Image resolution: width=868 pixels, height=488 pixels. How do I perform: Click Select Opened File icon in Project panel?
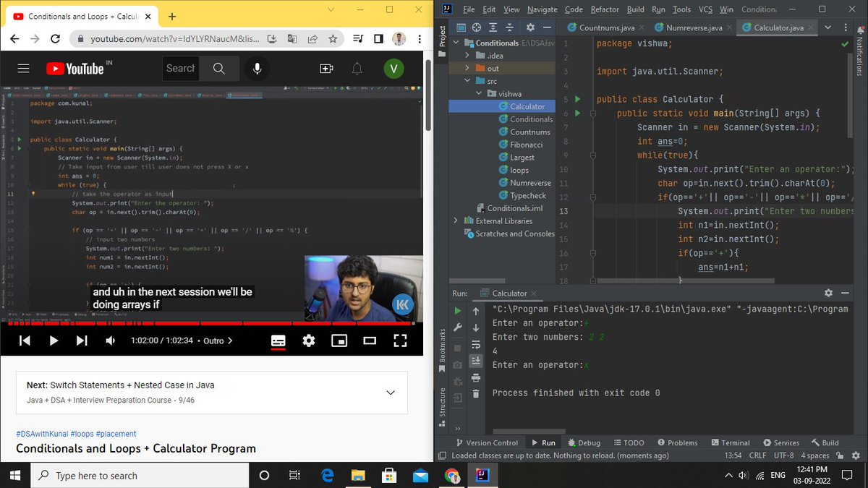[477, 27]
